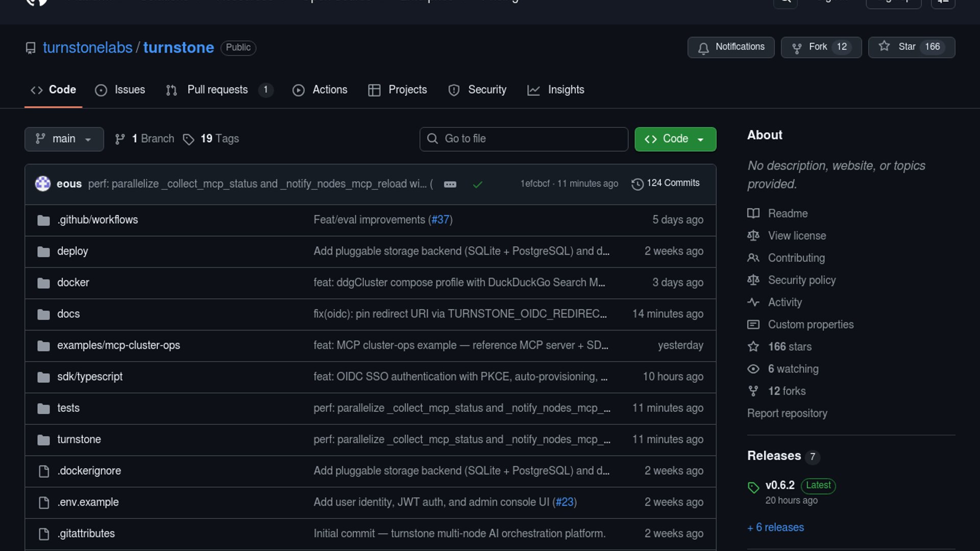The height and width of the screenshot is (551, 980).
Task: Expand the commit message ellipsis button
Action: pyautogui.click(x=450, y=184)
